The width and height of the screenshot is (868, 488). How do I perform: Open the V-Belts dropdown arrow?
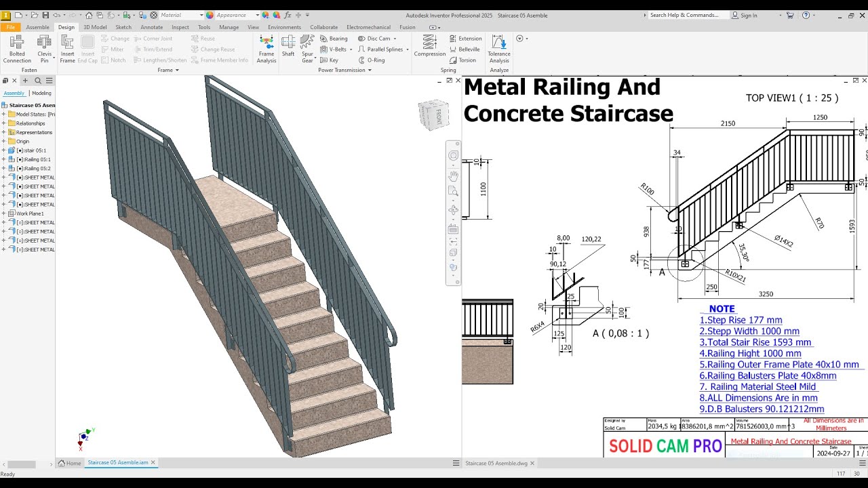click(351, 49)
